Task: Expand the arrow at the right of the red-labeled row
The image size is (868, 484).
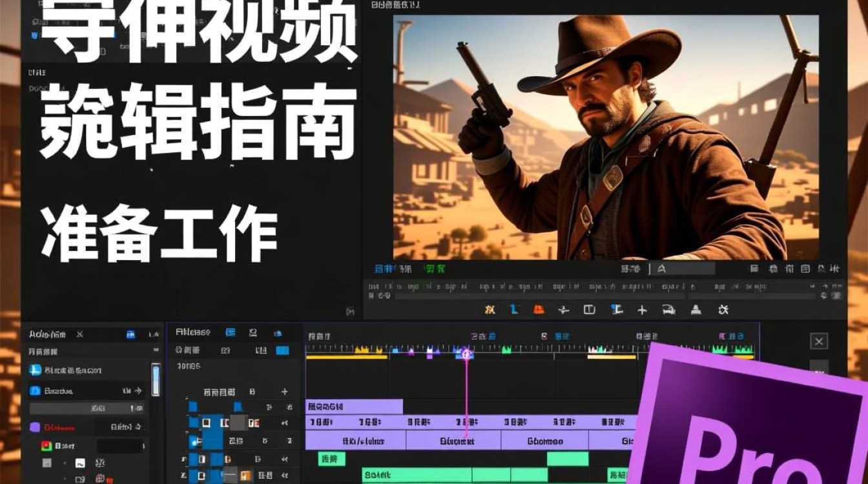Action: click(138, 427)
